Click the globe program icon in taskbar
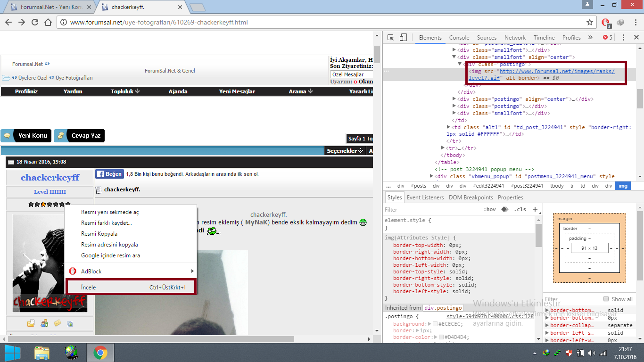The image size is (644, 362). (71, 353)
